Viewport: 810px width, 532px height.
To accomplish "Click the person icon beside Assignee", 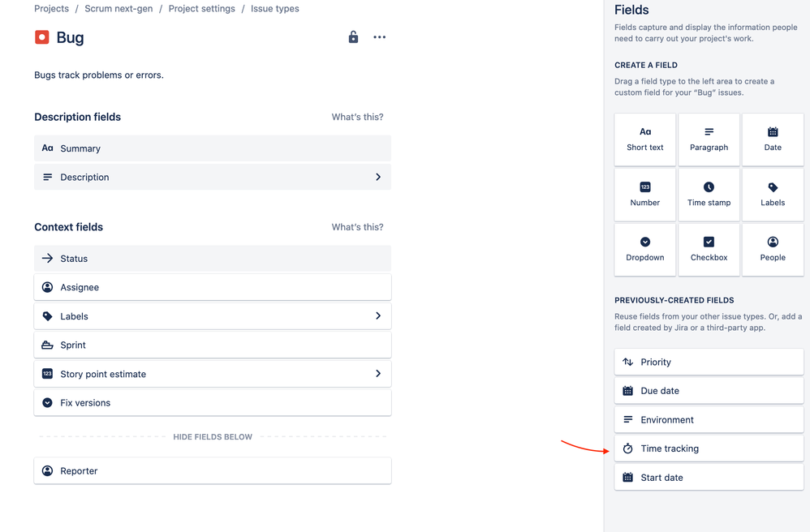I will click(x=48, y=287).
